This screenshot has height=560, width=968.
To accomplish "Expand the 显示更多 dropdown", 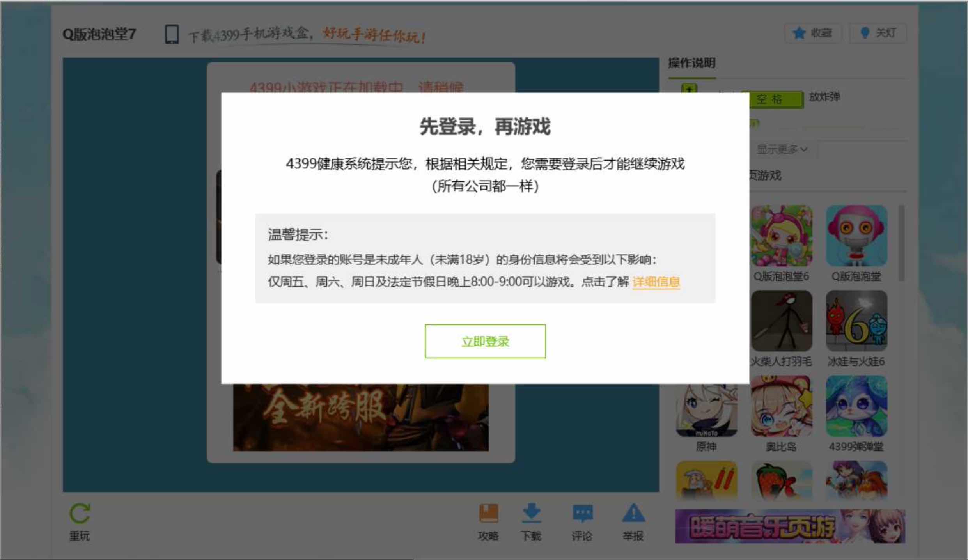I will point(782,149).
